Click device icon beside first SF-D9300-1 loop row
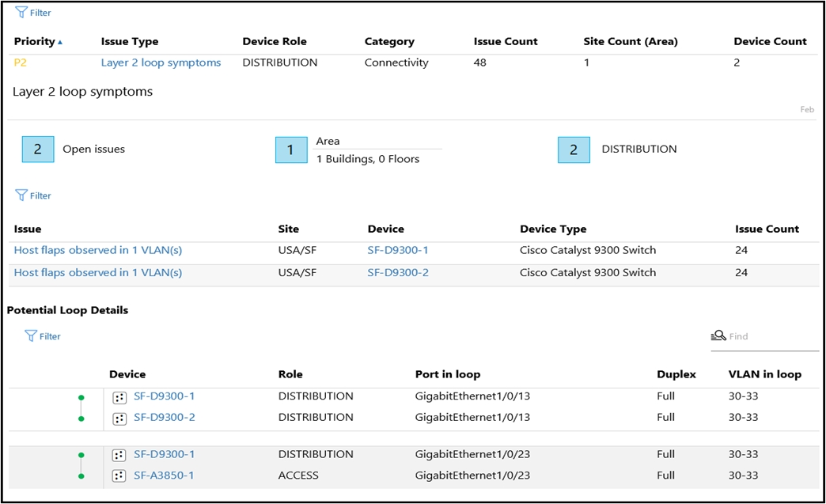The image size is (826, 504). [x=119, y=398]
